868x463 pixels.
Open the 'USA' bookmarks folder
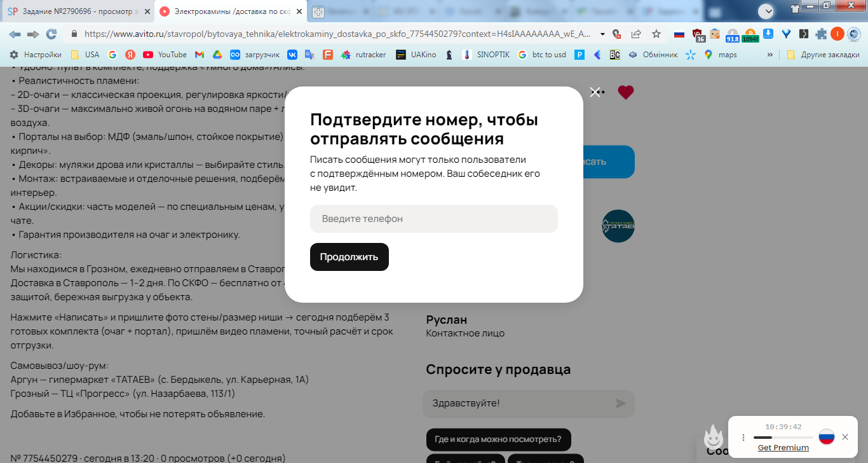(x=85, y=55)
